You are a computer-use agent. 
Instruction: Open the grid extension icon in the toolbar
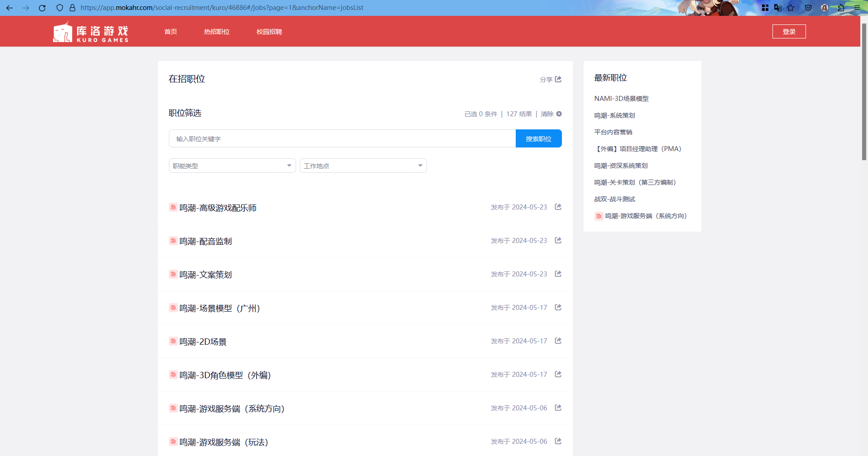(765, 8)
